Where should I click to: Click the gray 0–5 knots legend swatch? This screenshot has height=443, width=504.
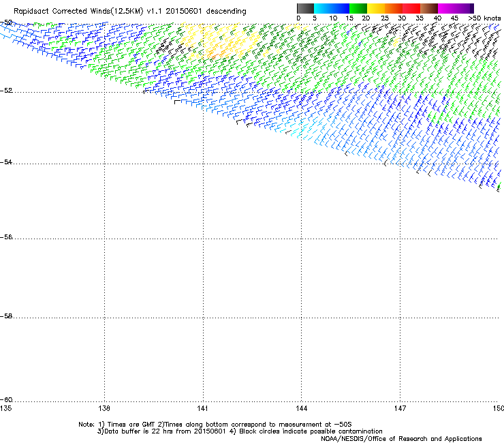coord(305,8)
